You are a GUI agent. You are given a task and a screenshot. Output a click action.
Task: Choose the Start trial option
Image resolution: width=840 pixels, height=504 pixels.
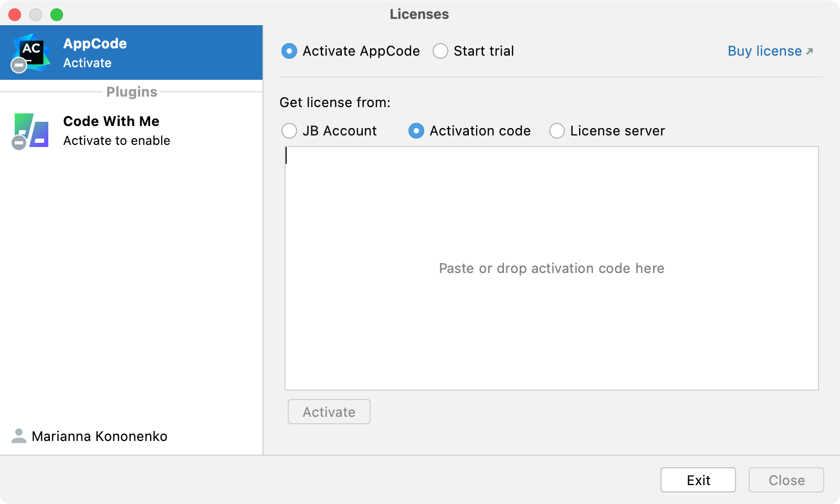441,51
